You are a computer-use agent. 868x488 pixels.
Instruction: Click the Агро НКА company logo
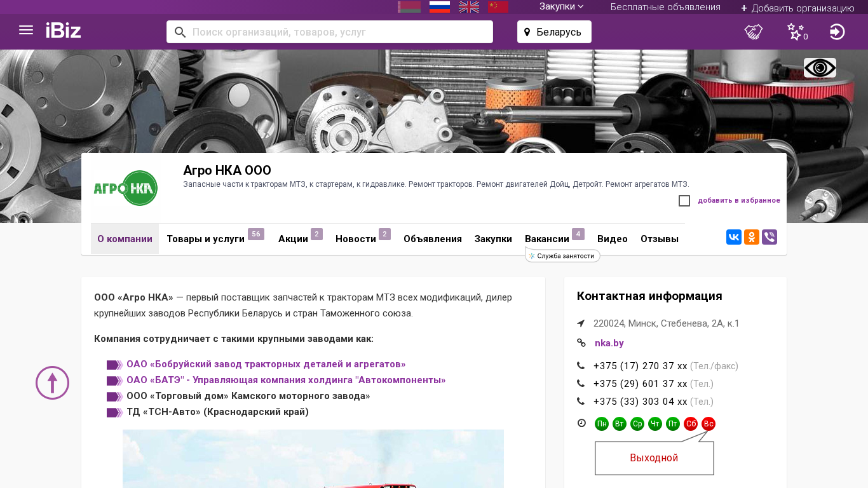tap(126, 188)
